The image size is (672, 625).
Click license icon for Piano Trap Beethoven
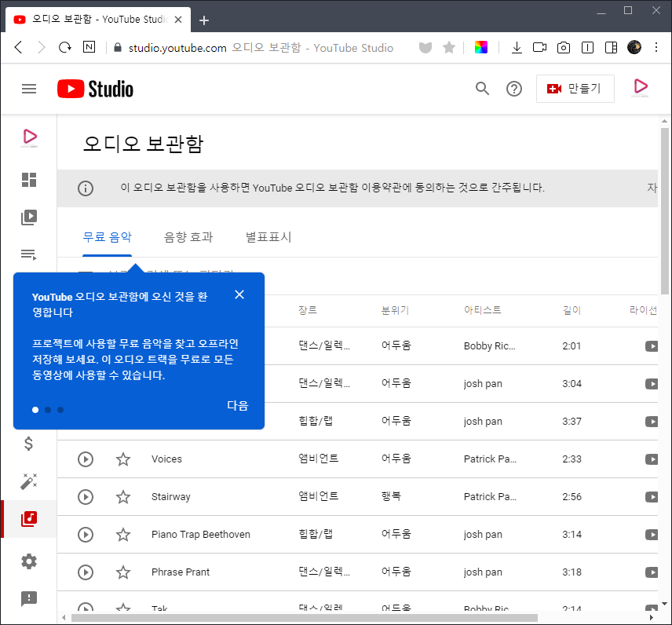(x=652, y=535)
